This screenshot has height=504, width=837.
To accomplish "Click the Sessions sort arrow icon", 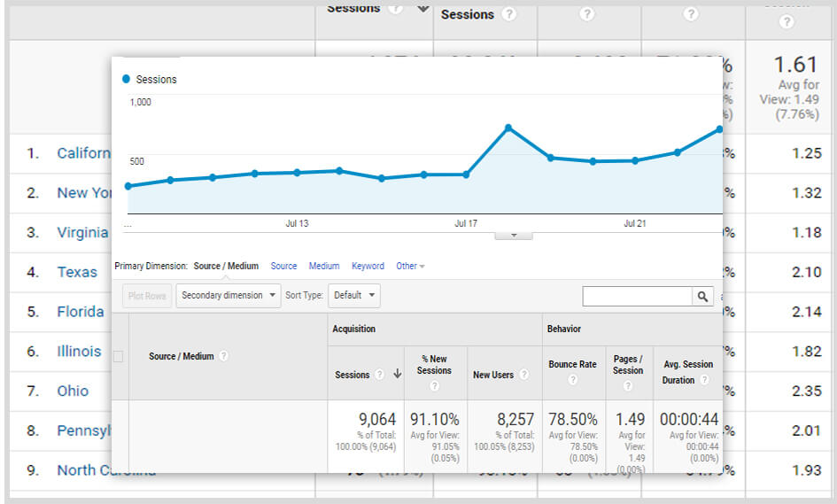I will [x=397, y=375].
